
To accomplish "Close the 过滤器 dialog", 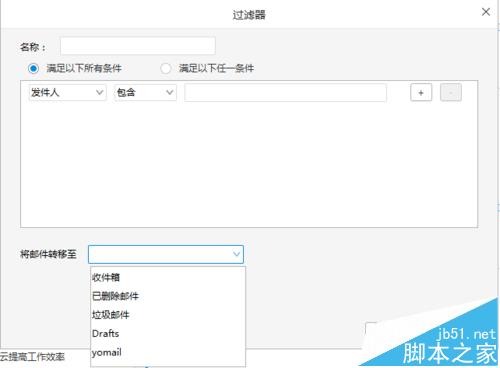I will point(486,12).
